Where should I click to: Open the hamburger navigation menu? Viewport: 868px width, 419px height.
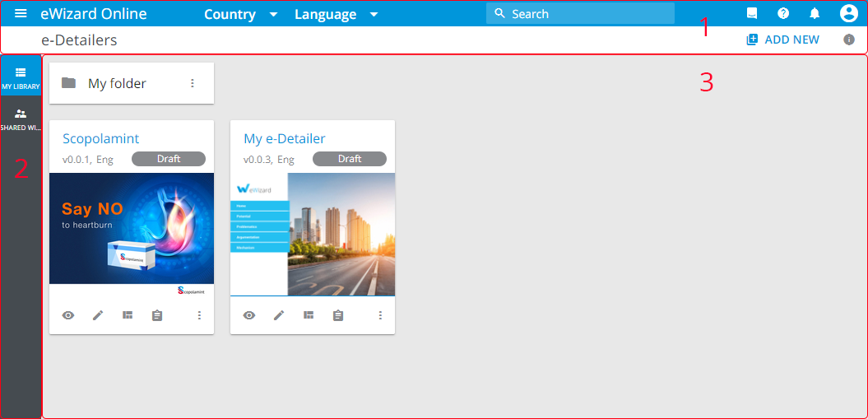[x=21, y=13]
